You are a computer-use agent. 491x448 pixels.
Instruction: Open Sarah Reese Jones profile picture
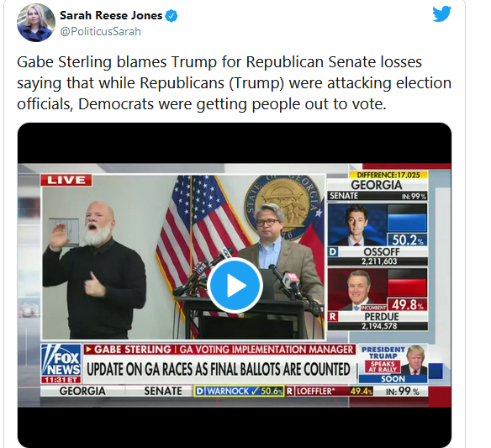(35, 23)
